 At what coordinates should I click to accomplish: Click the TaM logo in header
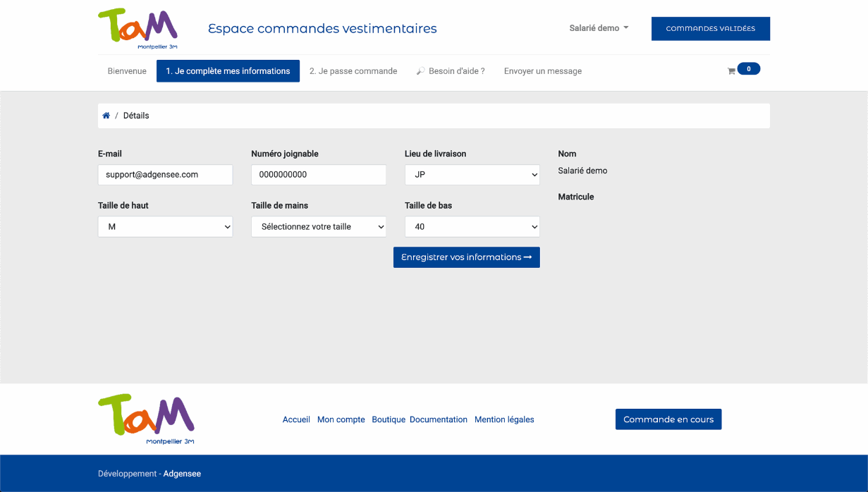click(137, 28)
